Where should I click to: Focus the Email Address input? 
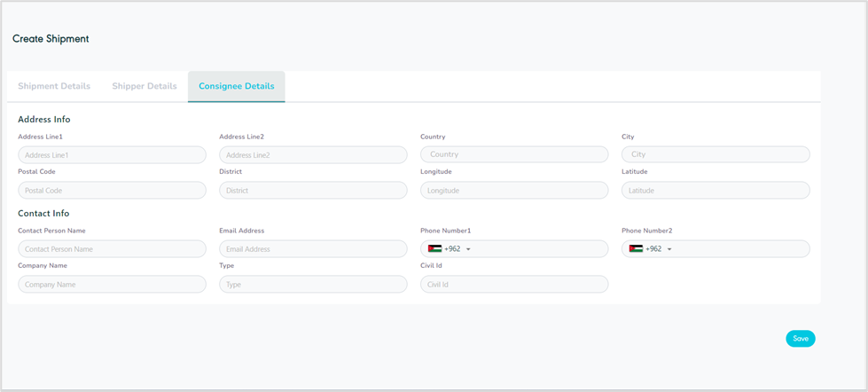(x=313, y=249)
